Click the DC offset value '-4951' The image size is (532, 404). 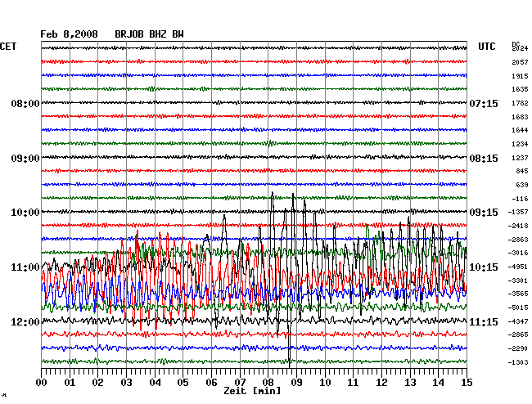tap(518, 267)
